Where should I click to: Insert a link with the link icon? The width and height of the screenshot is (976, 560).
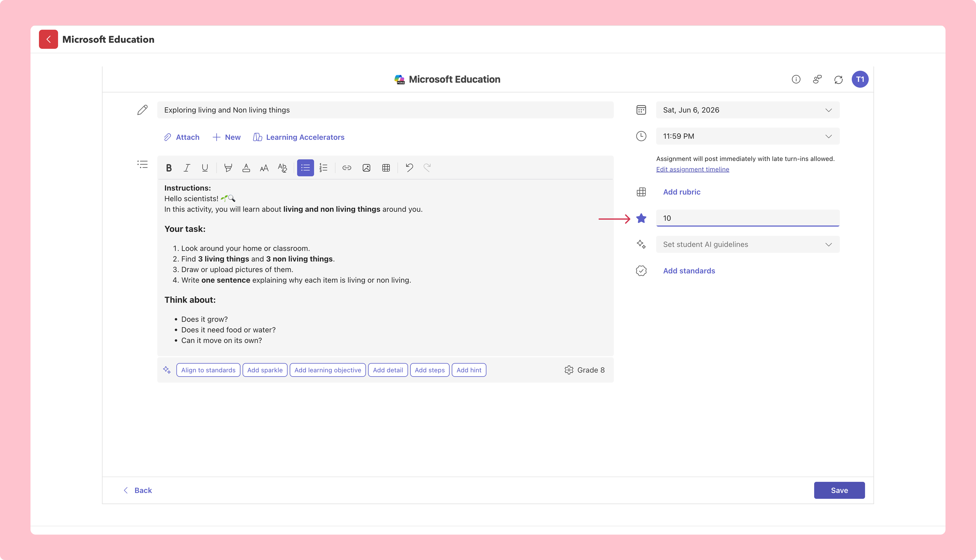click(x=347, y=168)
